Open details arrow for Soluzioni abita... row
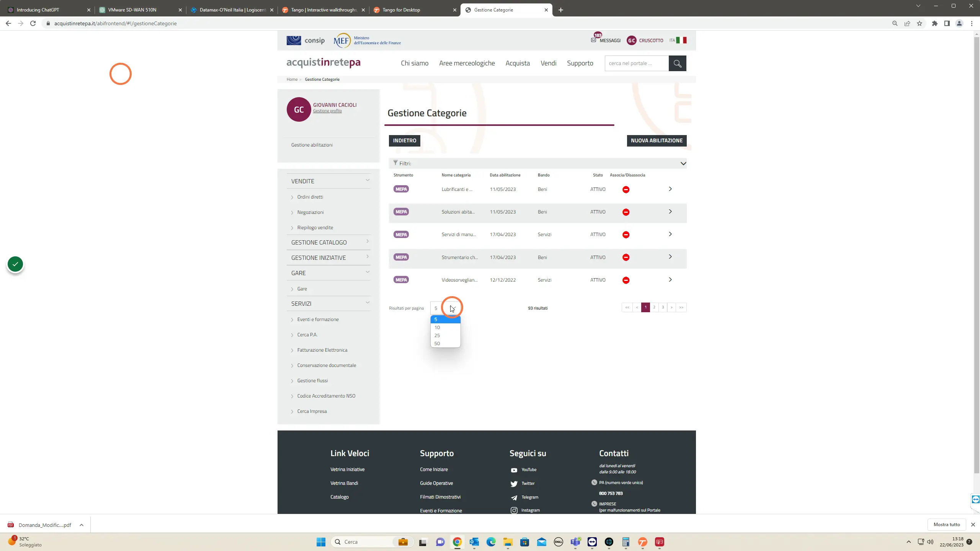The image size is (980, 551). (x=670, y=212)
